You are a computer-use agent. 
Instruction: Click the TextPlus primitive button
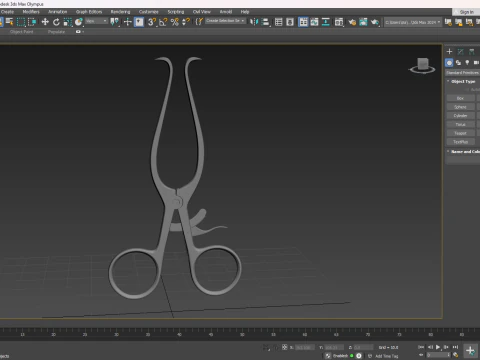click(460, 142)
